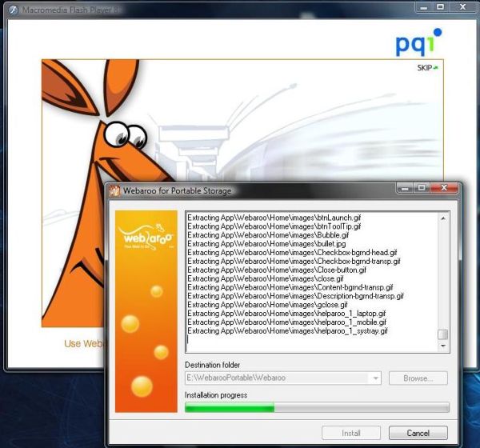Cancel the Webaroo installation
Screen dimensions: 480x448
point(418,433)
